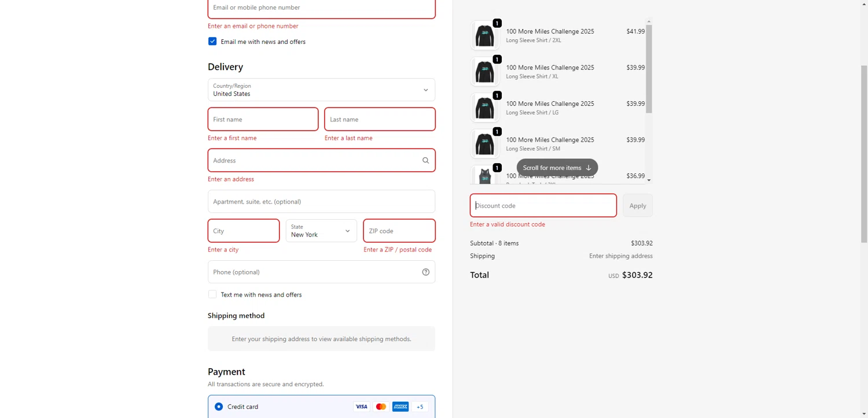Image resolution: width=868 pixels, height=418 pixels.
Task: Click the 2XL long sleeve shirt thumbnail
Action: 484,36
